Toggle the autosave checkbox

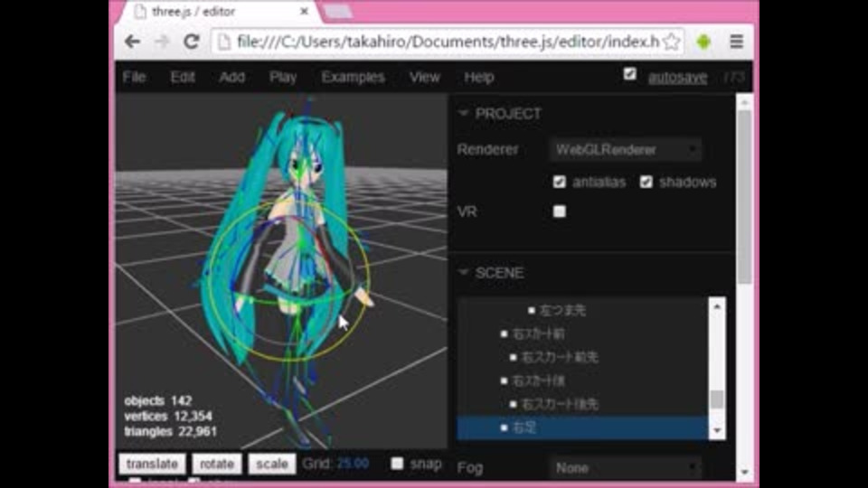pyautogui.click(x=629, y=74)
